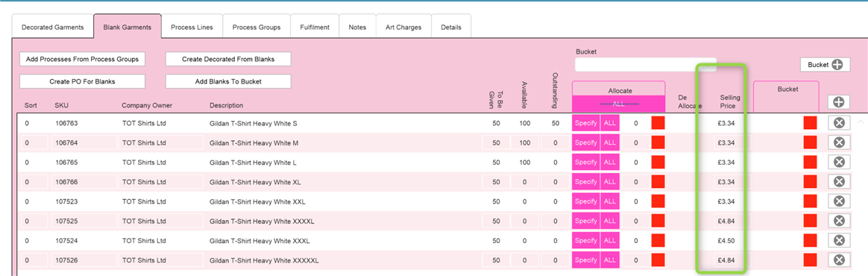Click ALL allocate for SKU 106765
Screen dimensions: 868x276
(x=610, y=162)
